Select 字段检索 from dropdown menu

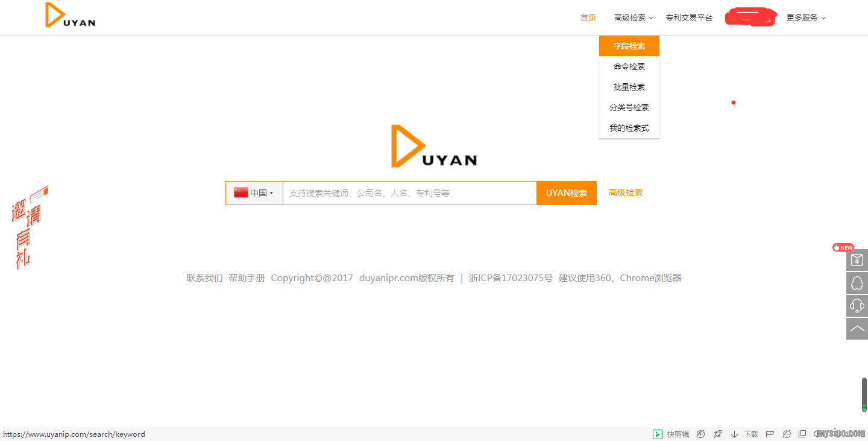(x=629, y=46)
